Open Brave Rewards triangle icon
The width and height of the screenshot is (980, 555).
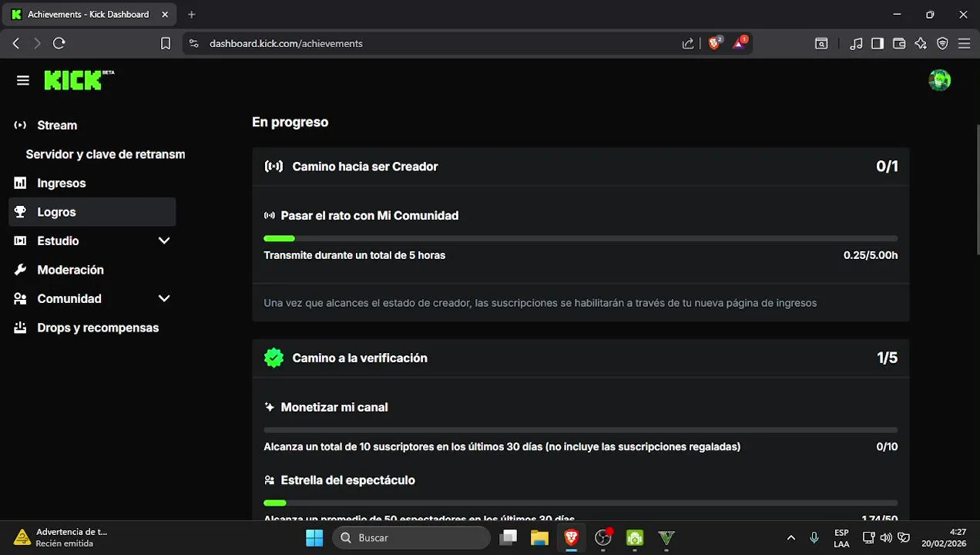(740, 43)
